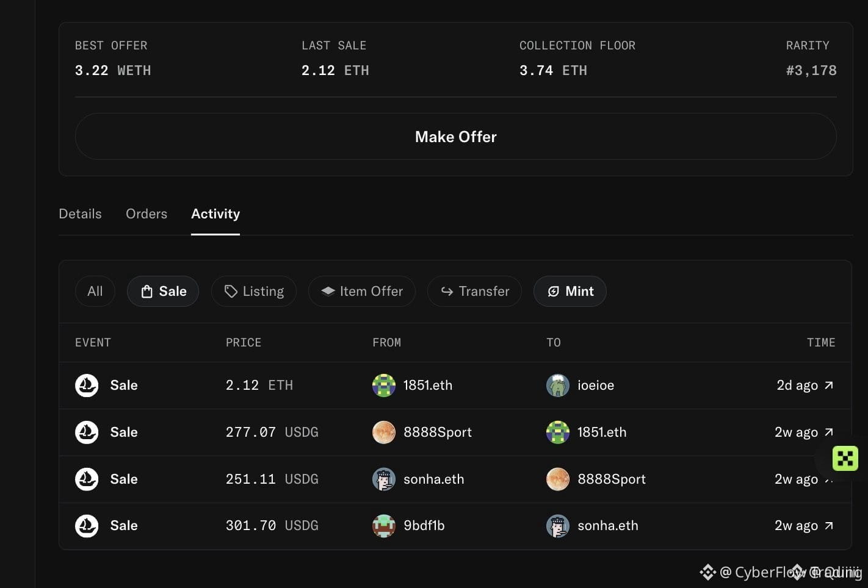Click the Listing tag icon
The width and height of the screenshot is (868, 588).
(231, 292)
